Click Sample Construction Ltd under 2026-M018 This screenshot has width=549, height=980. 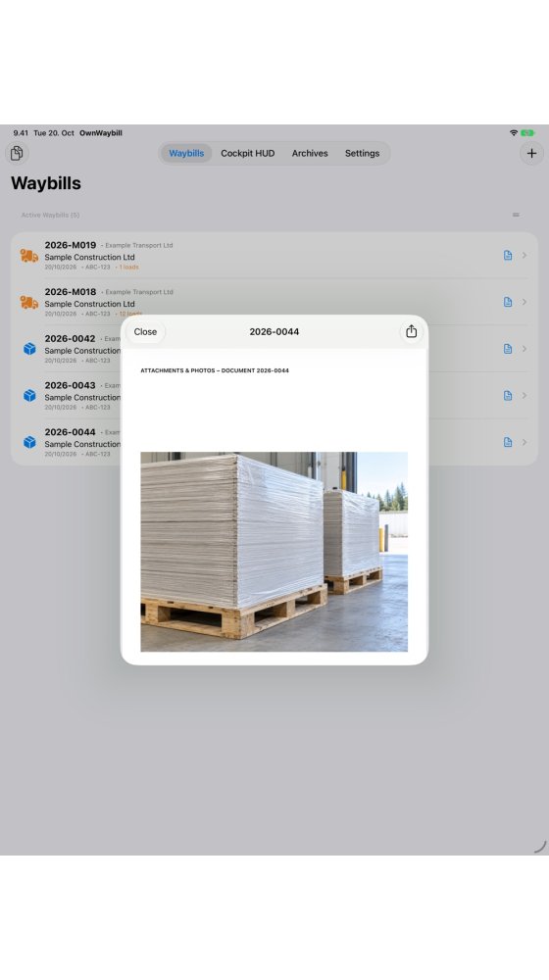(89, 304)
